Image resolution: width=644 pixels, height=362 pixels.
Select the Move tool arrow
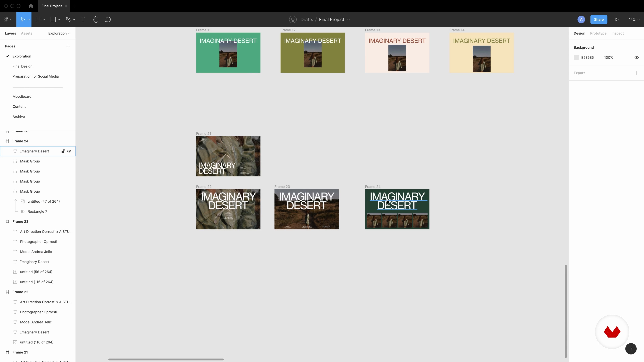[22, 19]
